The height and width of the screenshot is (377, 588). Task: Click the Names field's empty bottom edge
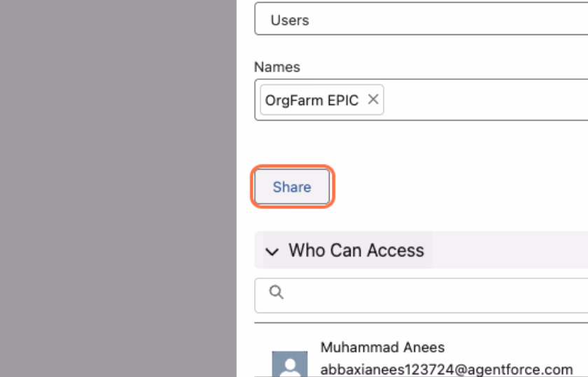[421, 118]
